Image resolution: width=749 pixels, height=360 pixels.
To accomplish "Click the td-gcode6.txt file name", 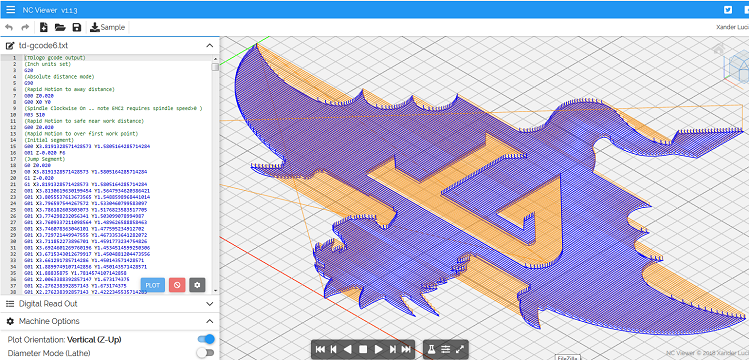I will pos(43,46).
